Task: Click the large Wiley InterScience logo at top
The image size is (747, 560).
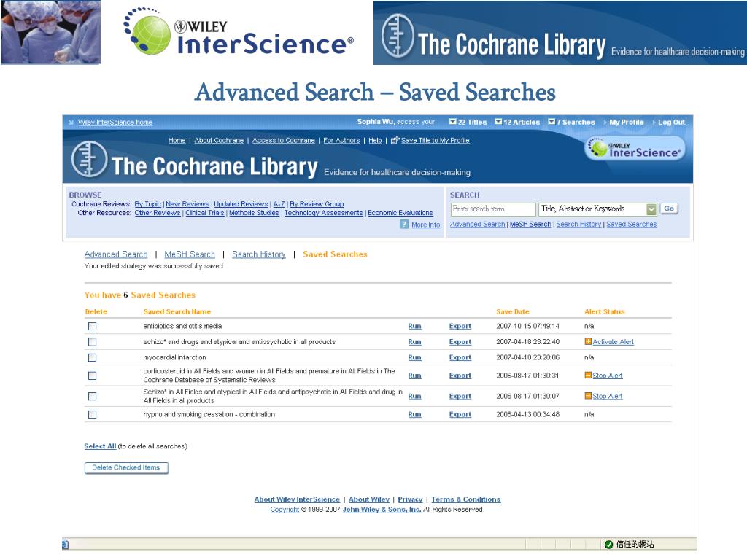Action: coord(239,32)
